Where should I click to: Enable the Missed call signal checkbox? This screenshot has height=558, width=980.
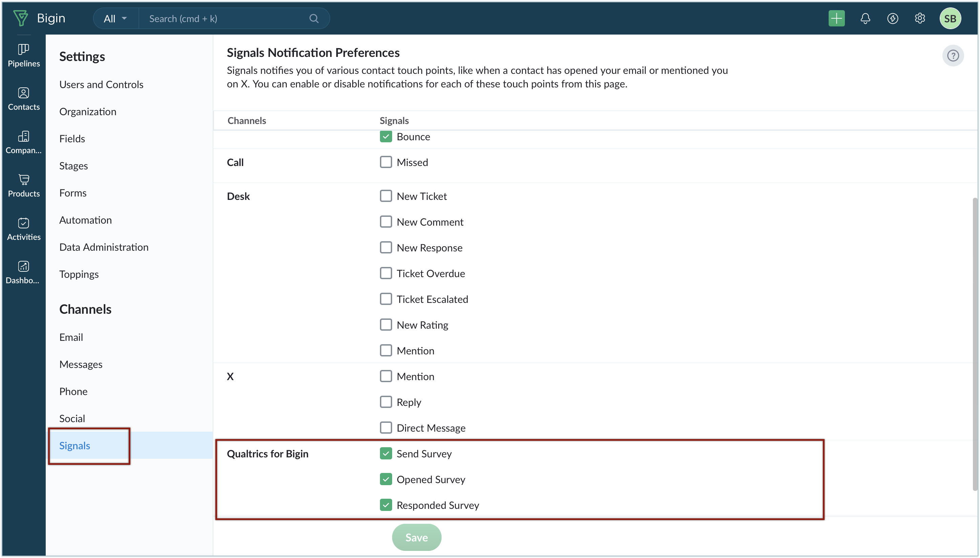tap(386, 162)
